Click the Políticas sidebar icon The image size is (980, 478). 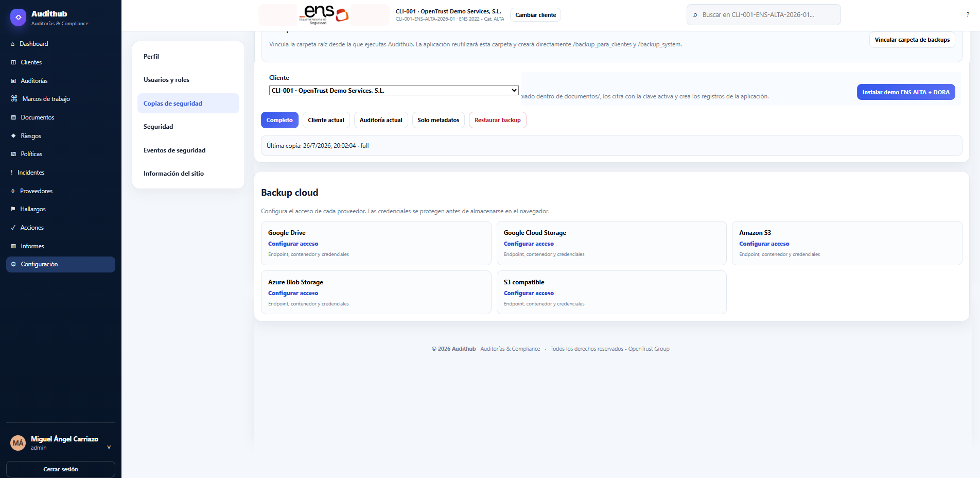[13, 154]
